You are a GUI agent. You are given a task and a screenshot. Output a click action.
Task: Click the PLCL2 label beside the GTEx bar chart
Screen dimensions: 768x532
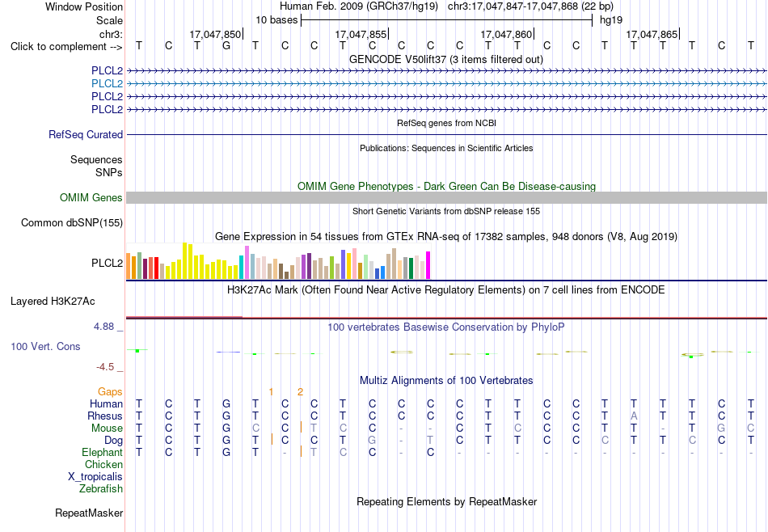coord(107,264)
